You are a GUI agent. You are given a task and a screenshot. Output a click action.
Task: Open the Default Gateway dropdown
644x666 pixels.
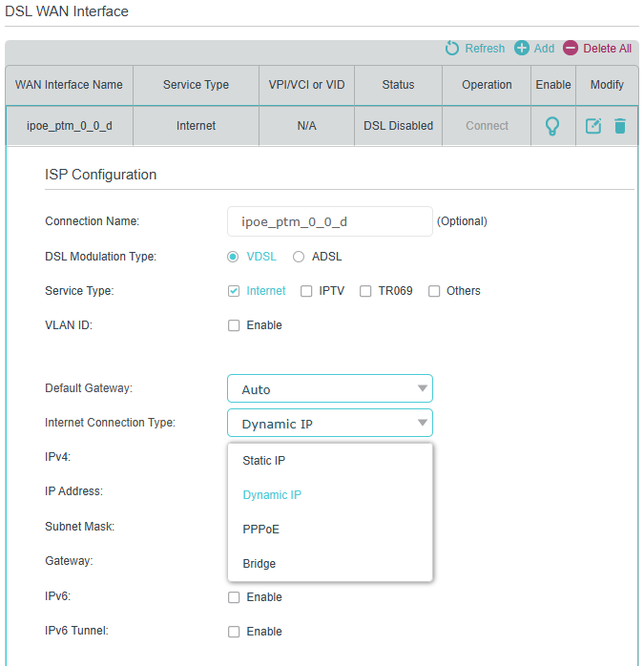coord(330,388)
